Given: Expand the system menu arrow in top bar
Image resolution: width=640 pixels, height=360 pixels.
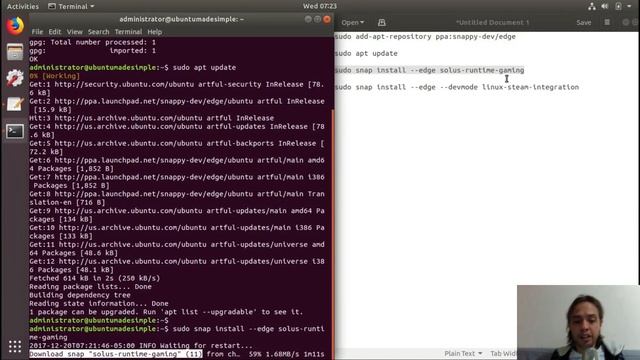Looking at the screenshot, I should click(629, 6).
